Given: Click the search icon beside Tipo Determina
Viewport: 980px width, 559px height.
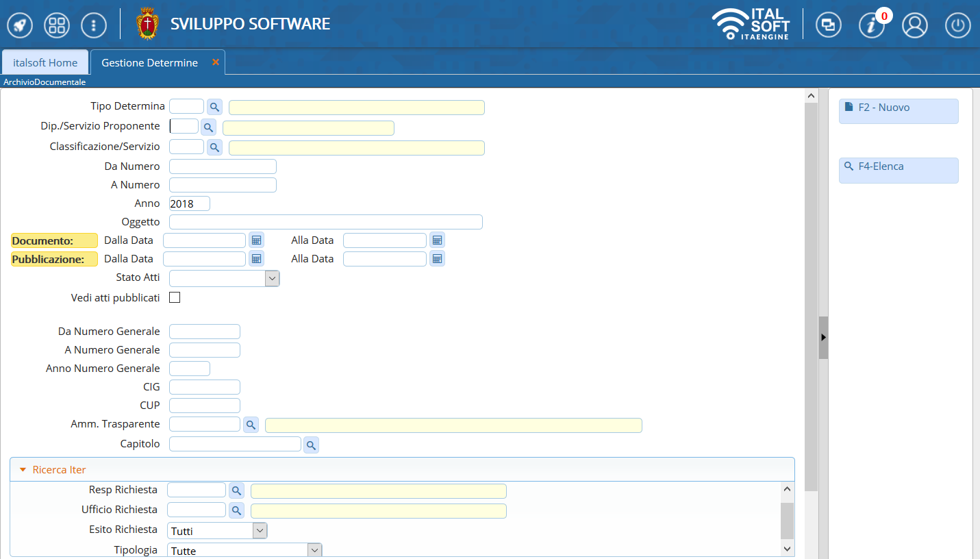Looking at the screenshot, I should (x=214, y=108).
